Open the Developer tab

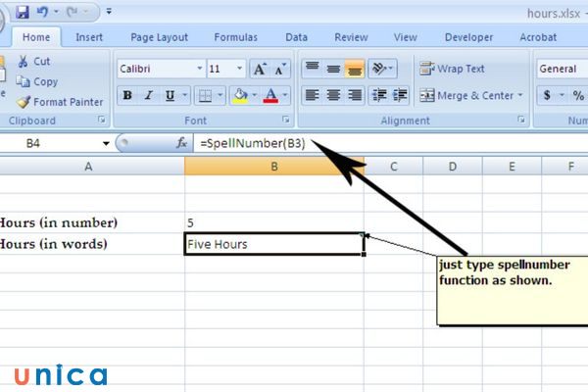click(x=468, y=37)
